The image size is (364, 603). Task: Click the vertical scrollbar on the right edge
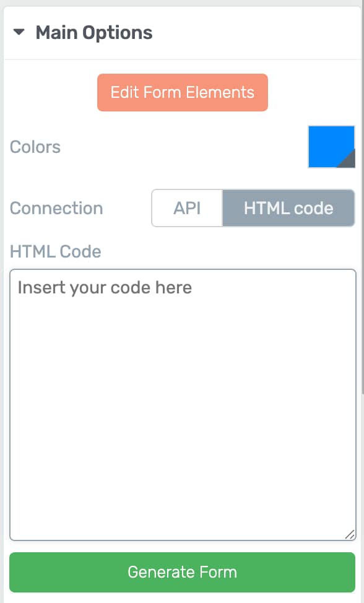(363, 200)
